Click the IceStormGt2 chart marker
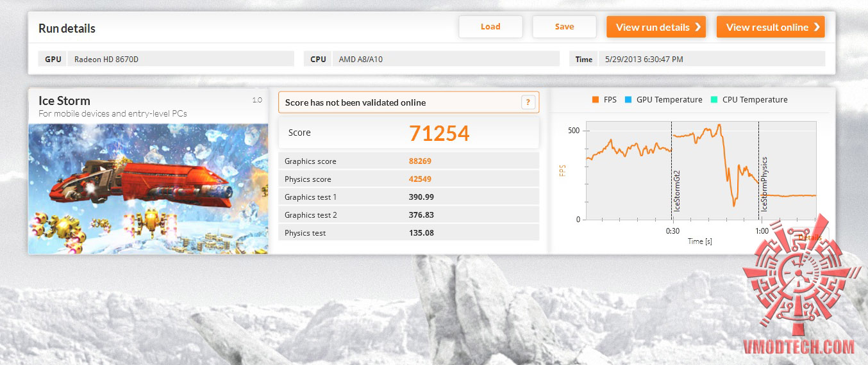The image size is (868, 365). (676, 191)
